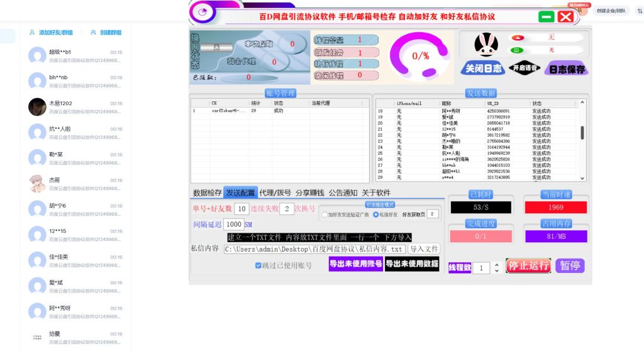Click the 连续失败 count input field
The width and height of the screenshot is (644, 351).
[287, 209]
